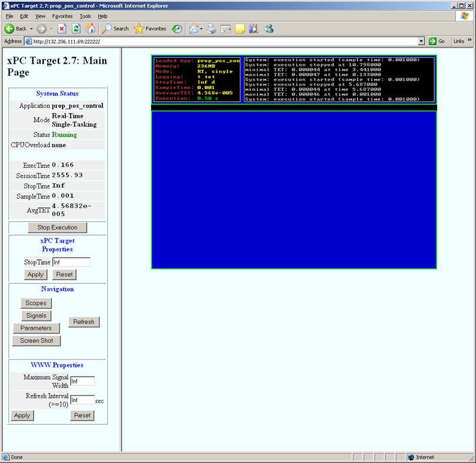Click the 'WWW Properties' heading

pyautogui.click(x=57, y=365)
